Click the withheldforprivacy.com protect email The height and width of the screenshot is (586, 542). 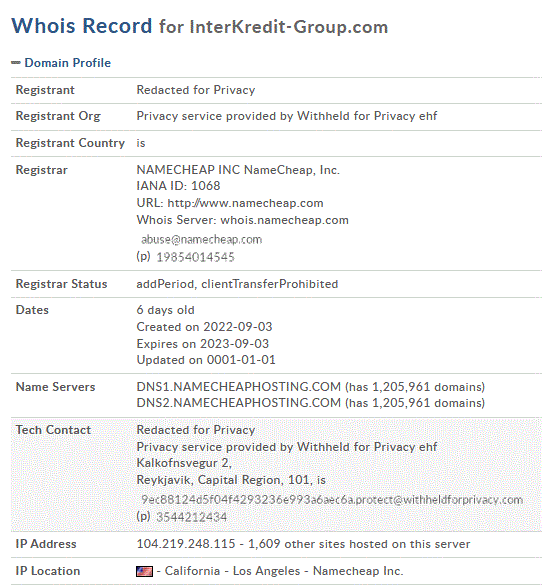[x=332, y=500]
